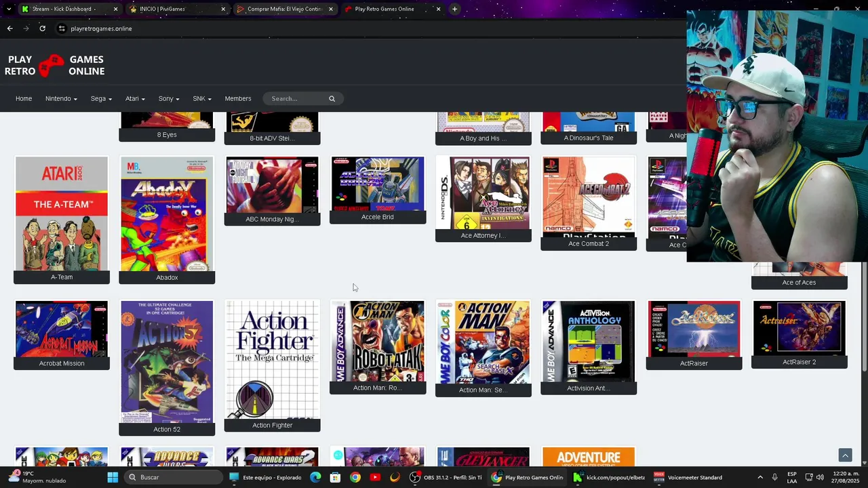The height and width of the screenshot is (488, 868).
Task: Open Windows Start menu
Action: click(113, 477)
